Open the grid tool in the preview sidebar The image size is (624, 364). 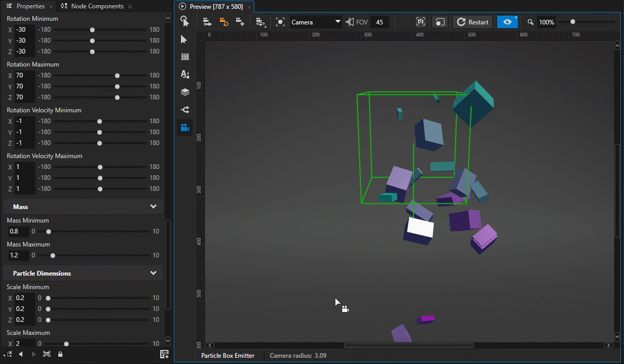coord(185,56)
